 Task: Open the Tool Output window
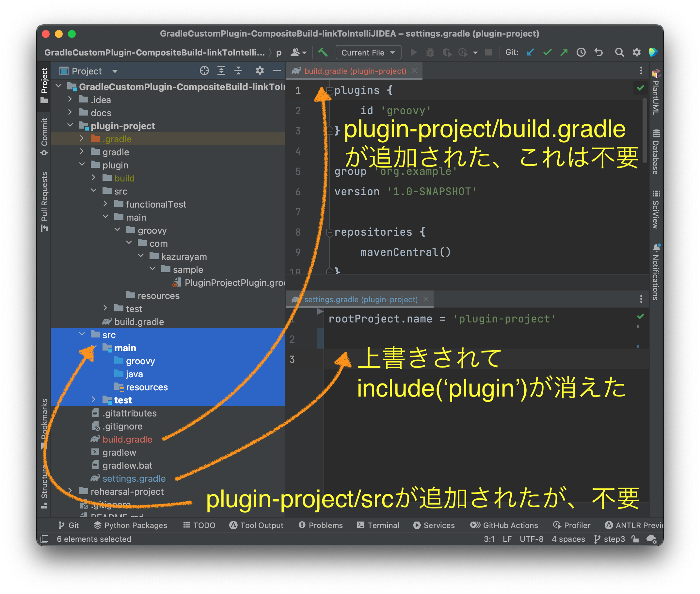[x=256, y=525]
